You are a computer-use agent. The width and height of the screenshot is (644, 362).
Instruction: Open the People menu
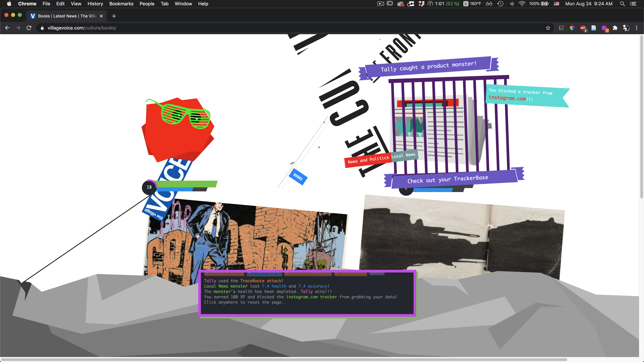147,4
